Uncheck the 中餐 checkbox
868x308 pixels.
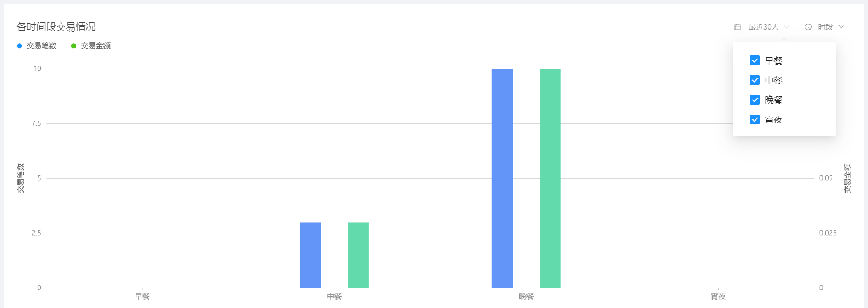[755, 80]
